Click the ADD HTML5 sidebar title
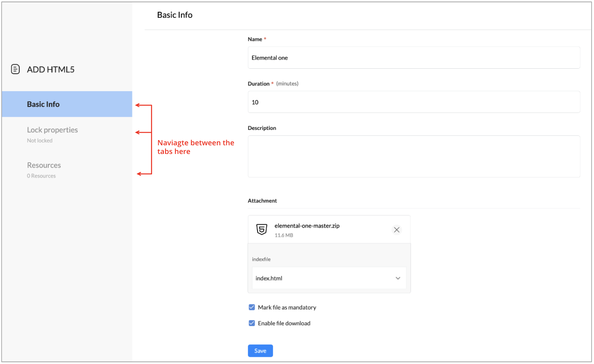 [x=51, y=69]
